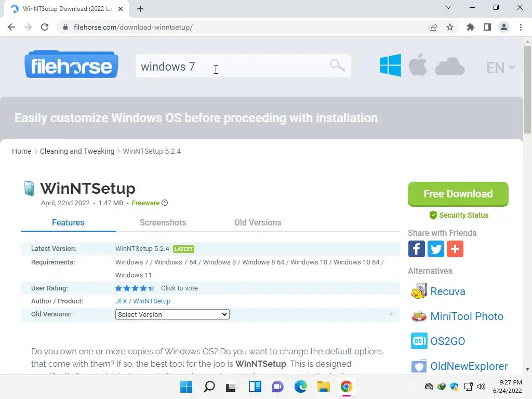Go forward in browser history
The height and width of the screenshot is (399, 532).
pyautogui.click(x=28, y=27)
